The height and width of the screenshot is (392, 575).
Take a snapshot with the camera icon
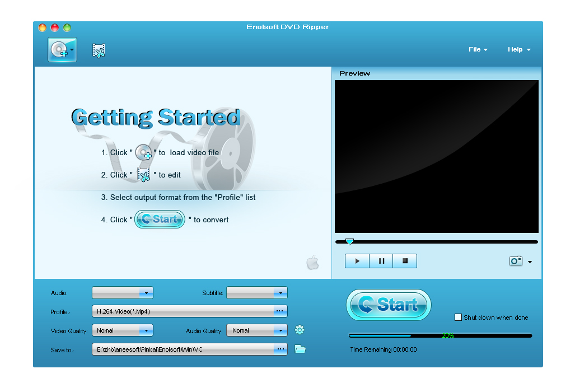516,261
